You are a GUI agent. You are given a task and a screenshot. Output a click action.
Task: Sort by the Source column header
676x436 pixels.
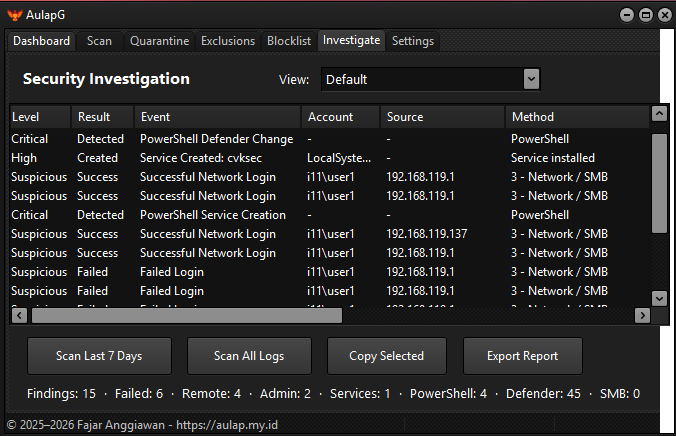point(442,117)
